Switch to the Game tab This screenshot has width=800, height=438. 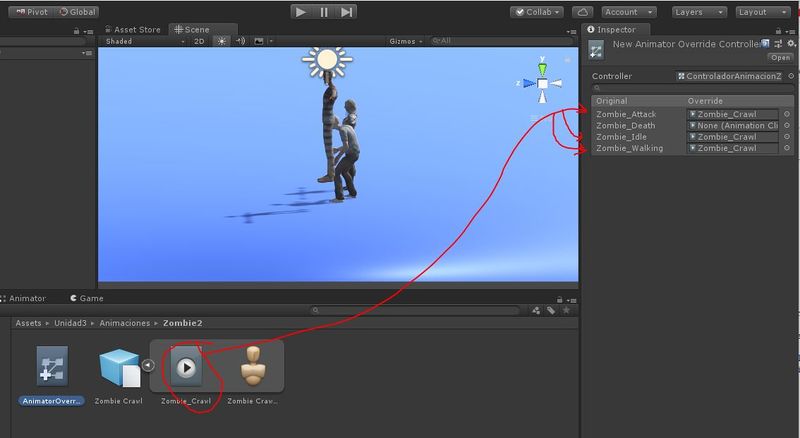(x=87, y=298)
